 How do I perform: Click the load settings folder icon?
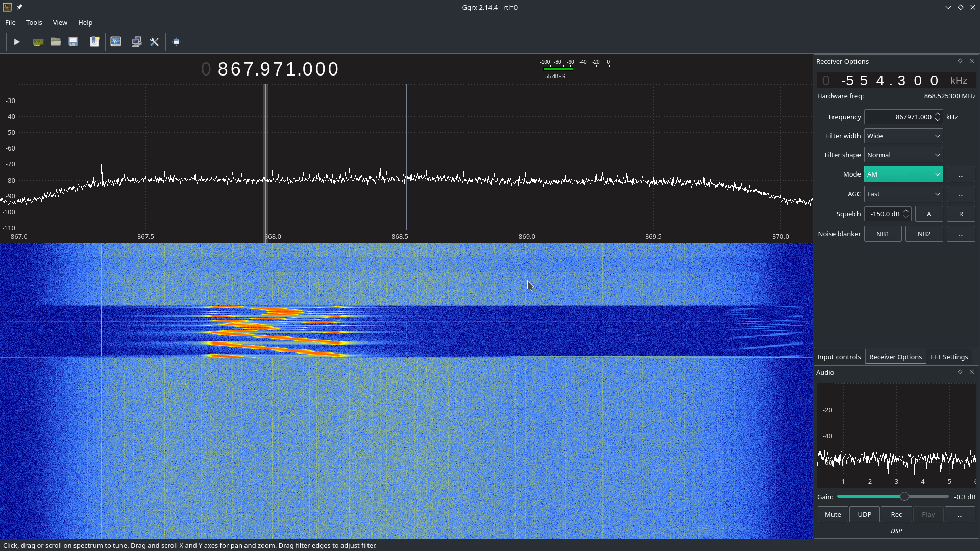[x=56, y=42]
